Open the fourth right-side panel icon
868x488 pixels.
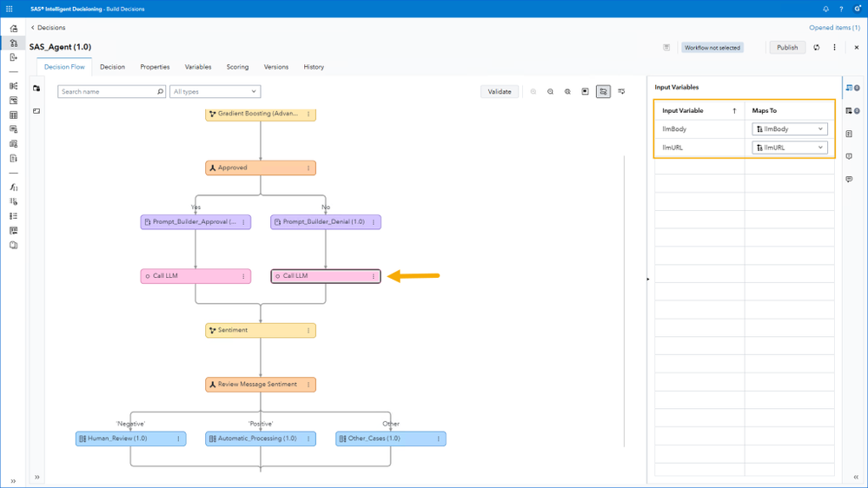click(849, 156)
